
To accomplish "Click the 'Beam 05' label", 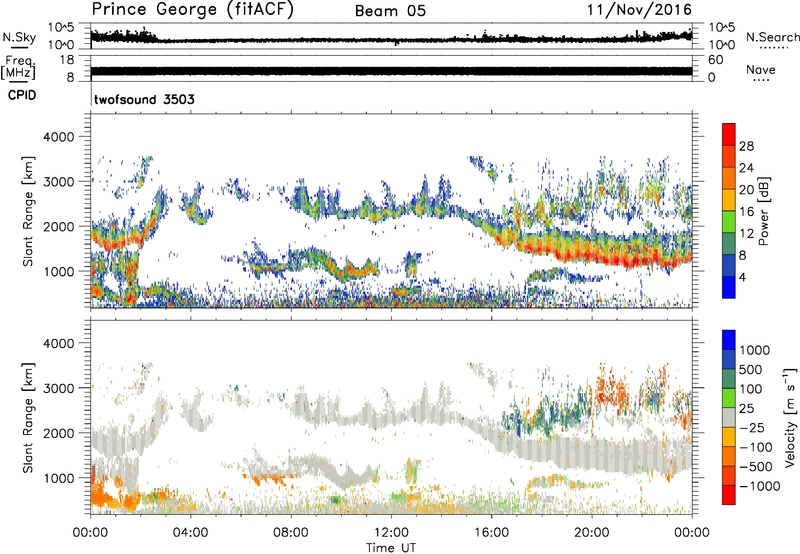I will [x=390, y=11].
